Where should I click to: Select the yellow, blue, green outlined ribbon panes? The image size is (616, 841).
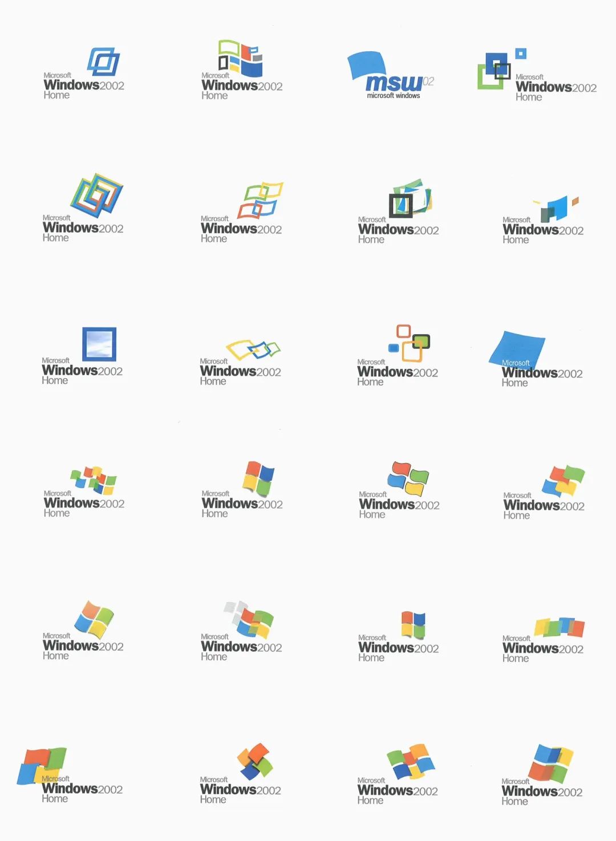click(x=253, y=349)
